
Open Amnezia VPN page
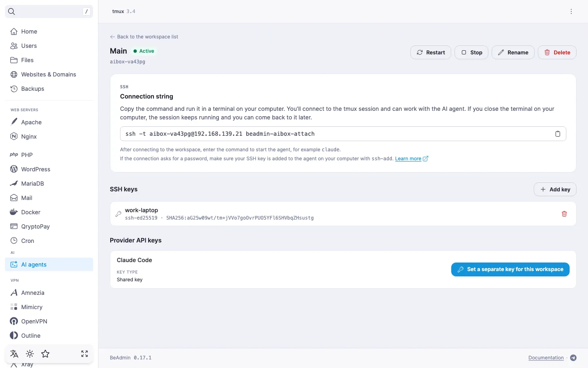pyautogui.click(x=49, y=293)
